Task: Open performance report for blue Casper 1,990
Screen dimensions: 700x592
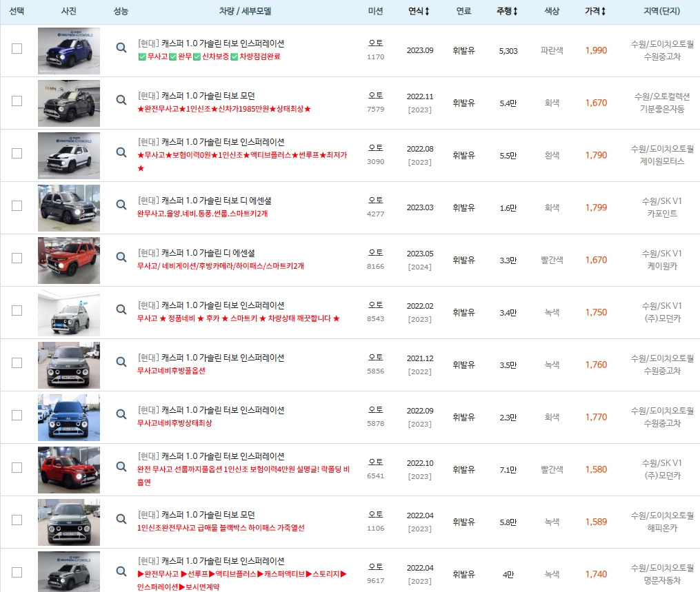Action: click(121, 48)
